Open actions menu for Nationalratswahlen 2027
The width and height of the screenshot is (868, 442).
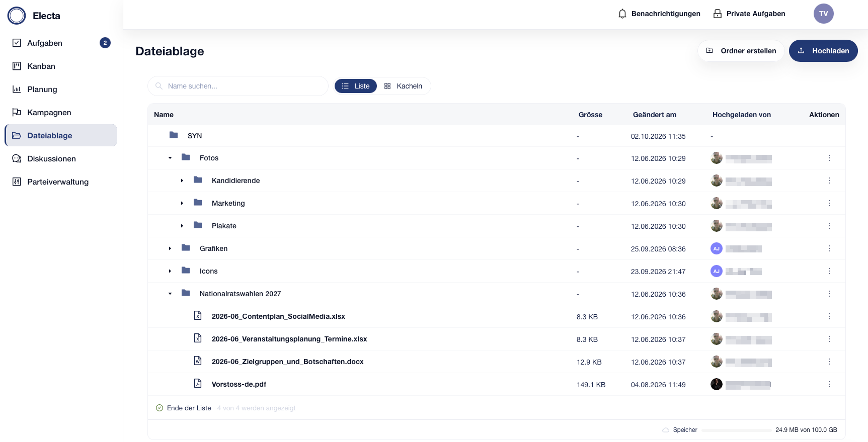[829, 294]
